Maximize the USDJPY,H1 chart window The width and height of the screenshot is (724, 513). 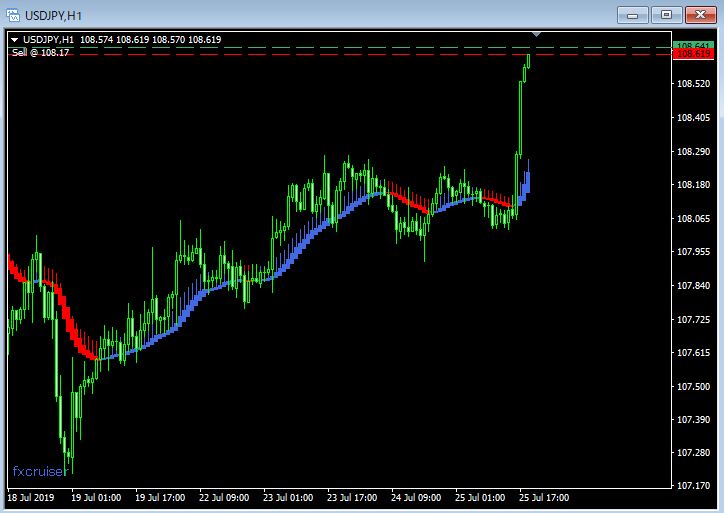coord(666,15)
